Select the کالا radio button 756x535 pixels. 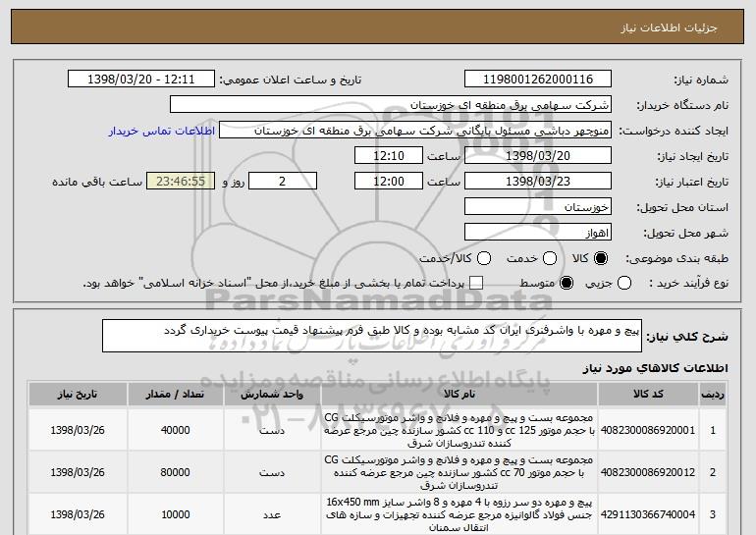tap(601, 257)
